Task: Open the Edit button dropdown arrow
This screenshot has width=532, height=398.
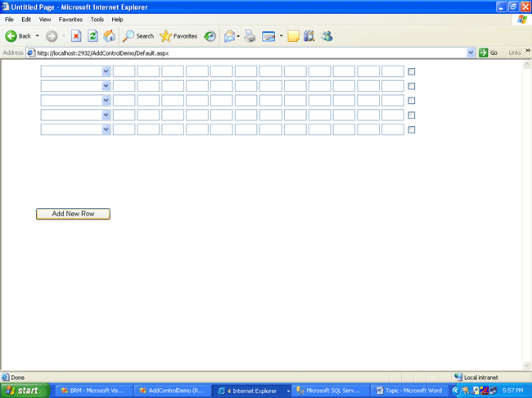Action: (281, 36)
